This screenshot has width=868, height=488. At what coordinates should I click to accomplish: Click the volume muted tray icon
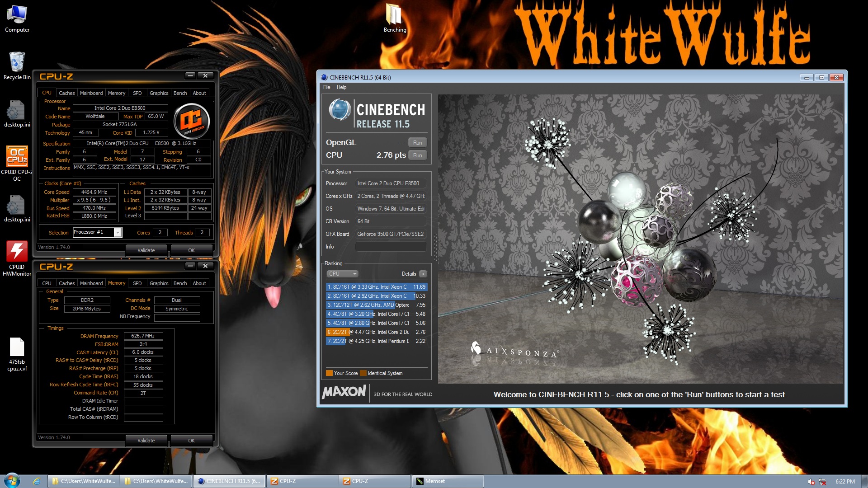pyautogui.click(x=811, y=482)
